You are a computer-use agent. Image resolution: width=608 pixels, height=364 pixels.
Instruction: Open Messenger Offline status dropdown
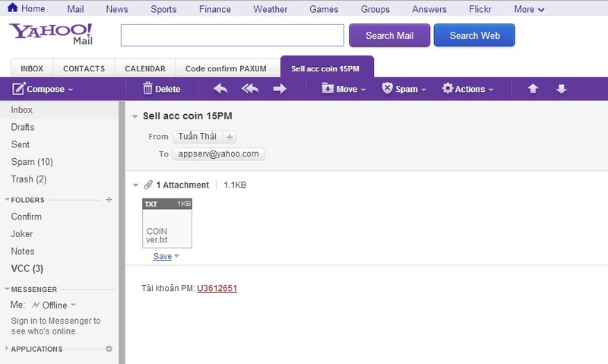tap(73, 305)
